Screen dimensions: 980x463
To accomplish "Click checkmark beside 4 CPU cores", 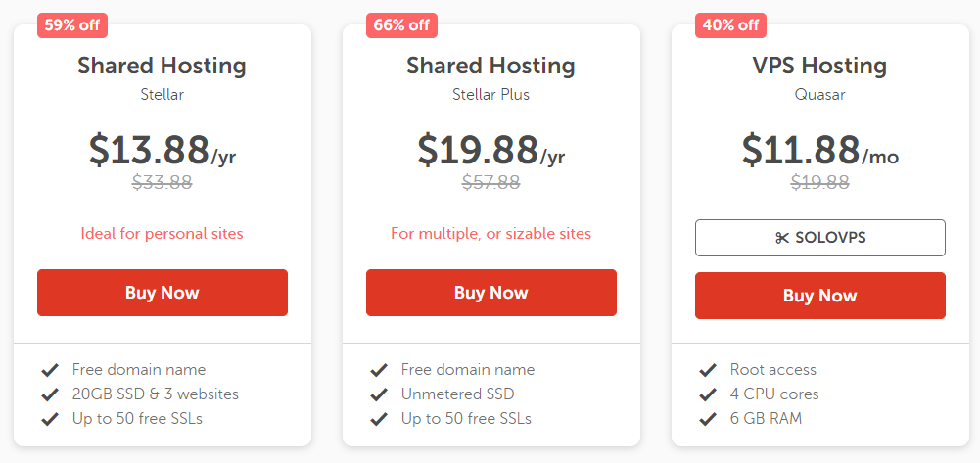I will point(708,394).
